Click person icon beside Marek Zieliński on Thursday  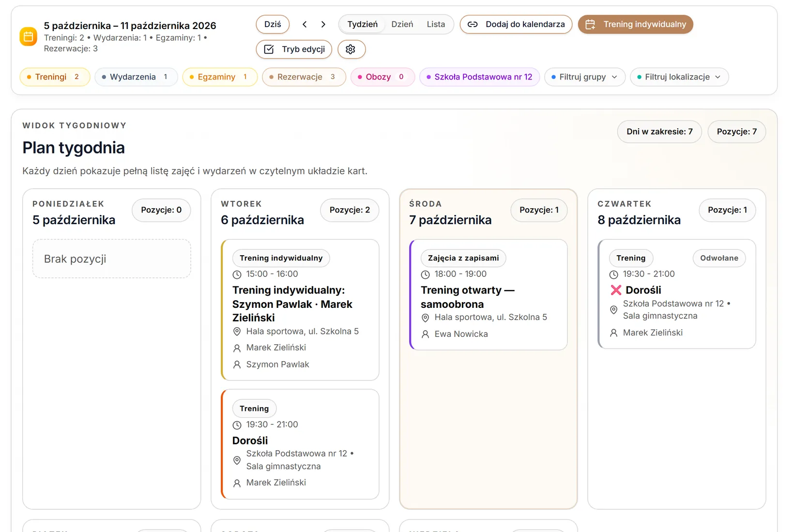(x=613, y=333)
